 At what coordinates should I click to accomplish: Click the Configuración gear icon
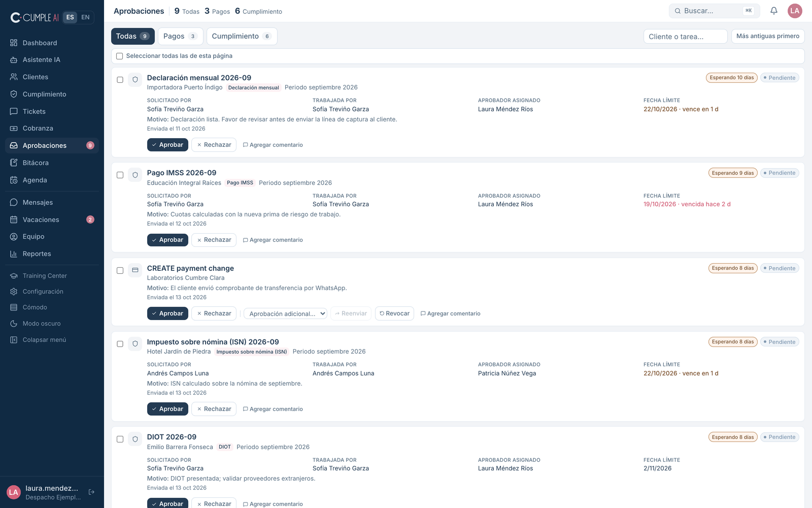14,292
